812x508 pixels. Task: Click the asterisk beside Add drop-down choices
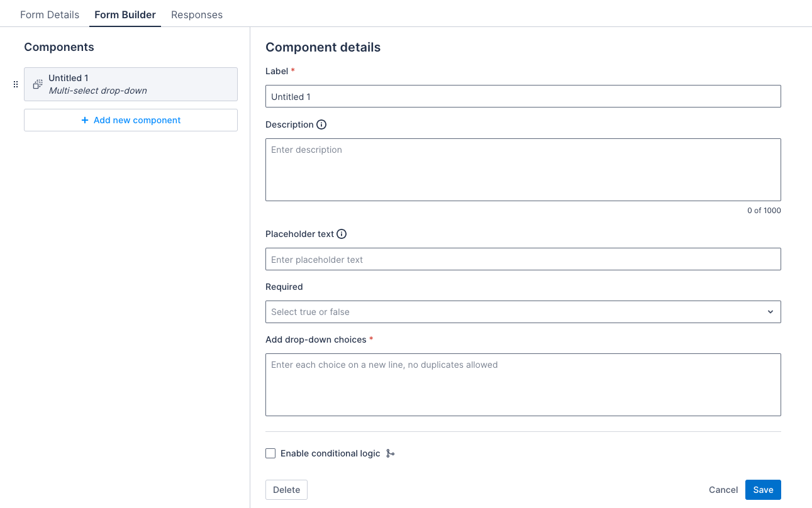371,339
